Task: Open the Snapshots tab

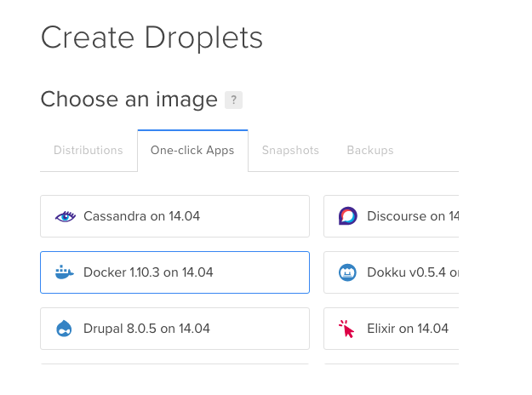Action: (x=290, y=151)
